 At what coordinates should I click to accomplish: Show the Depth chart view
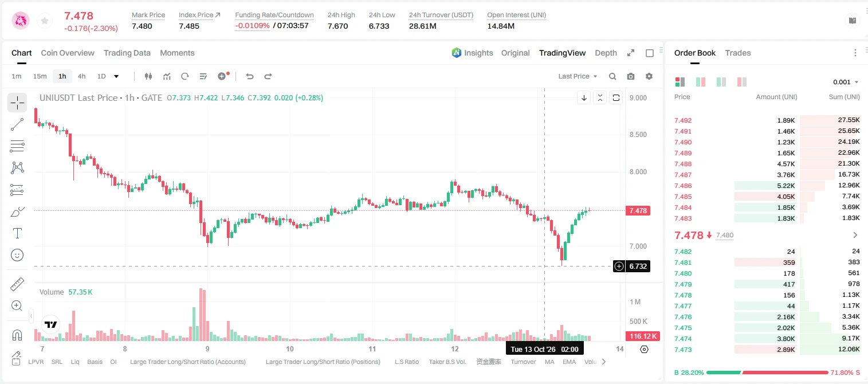coord(606,53)
